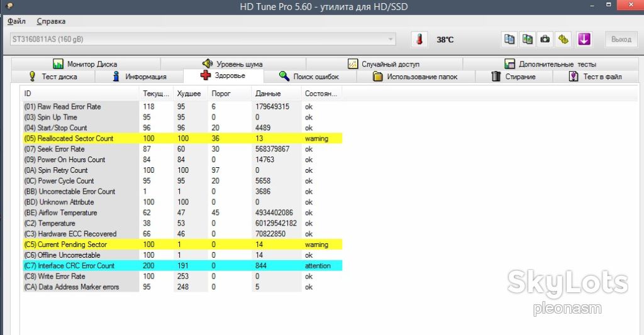Screen dimensions: 644x335
Task: Select the (C3) Hardware ECC Recovered row
Action: tap(182, 234)
